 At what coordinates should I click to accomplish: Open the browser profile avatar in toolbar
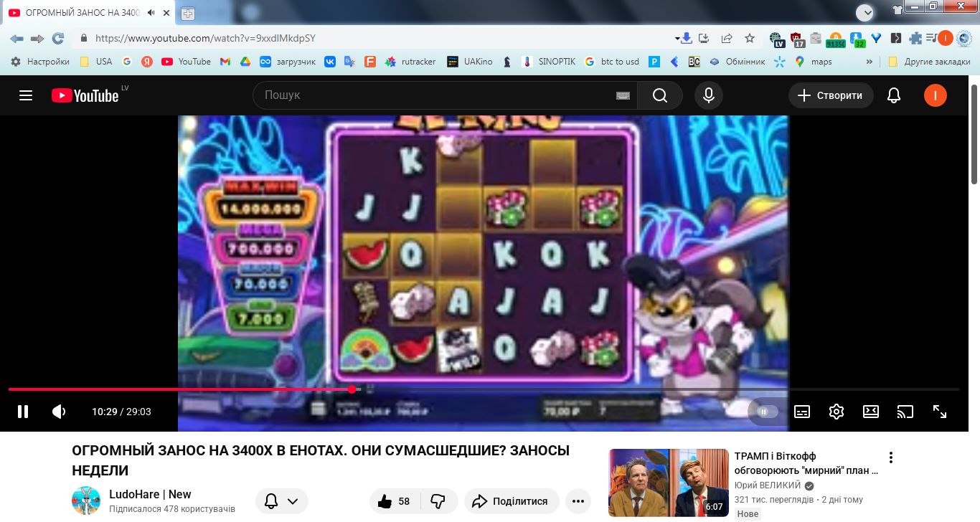[946, 38]
